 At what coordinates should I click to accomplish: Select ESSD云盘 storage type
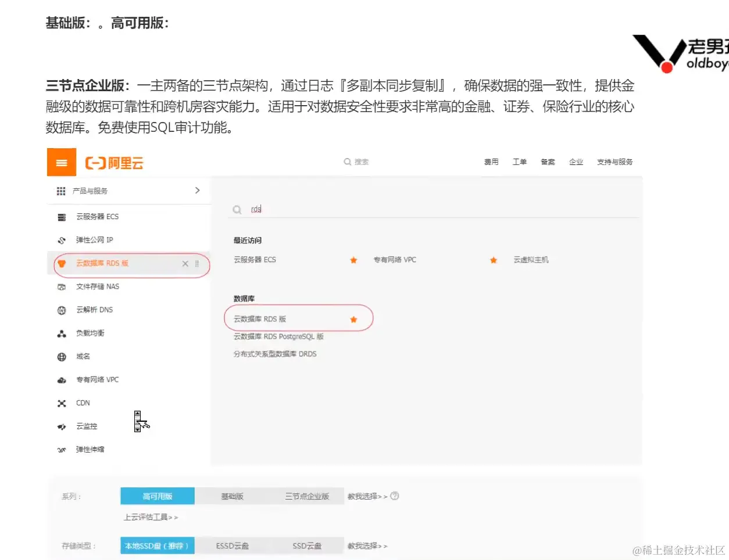click(x=232, y=545)
